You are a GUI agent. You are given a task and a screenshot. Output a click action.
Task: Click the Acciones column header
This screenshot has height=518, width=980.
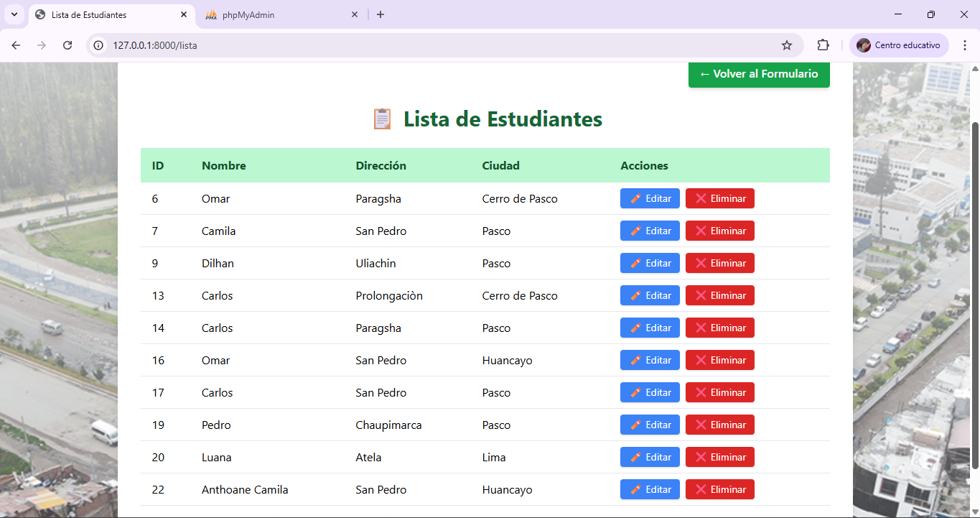644,166
